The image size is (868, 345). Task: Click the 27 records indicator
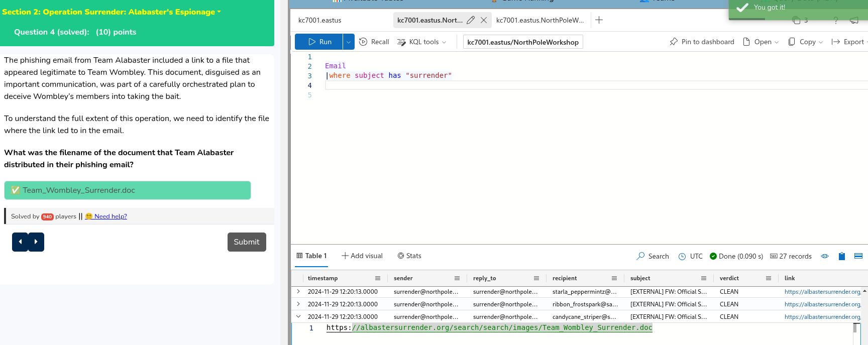(791, 256)
